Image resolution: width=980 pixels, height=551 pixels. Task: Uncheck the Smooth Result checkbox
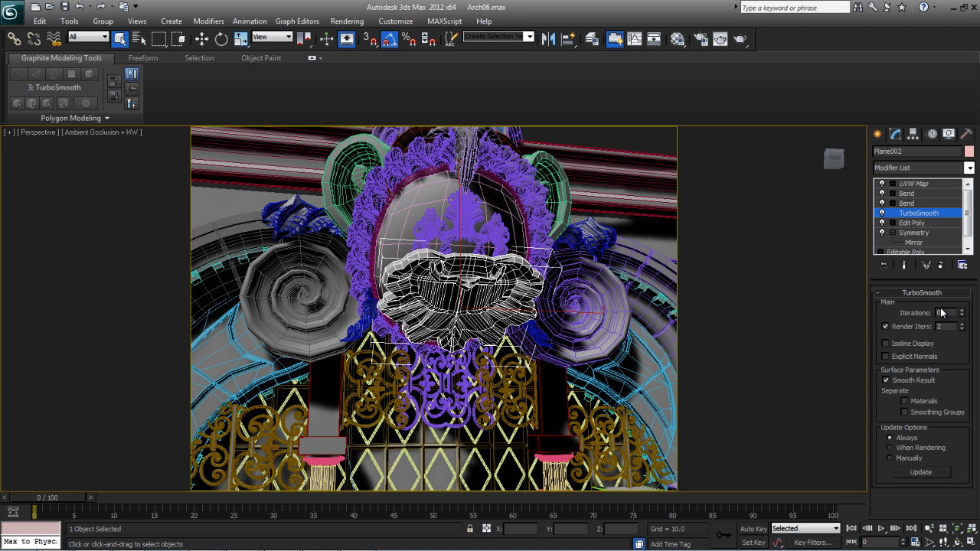coord(886,380)
